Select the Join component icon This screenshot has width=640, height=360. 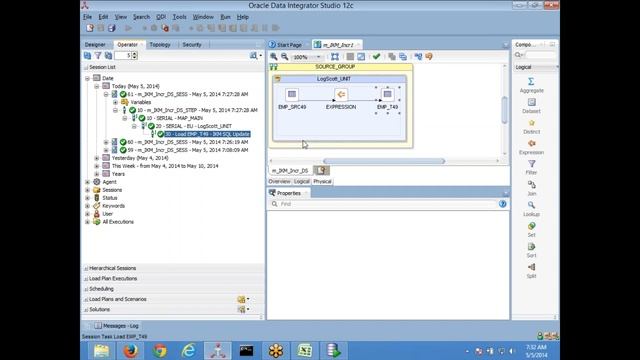coord(531,184)
